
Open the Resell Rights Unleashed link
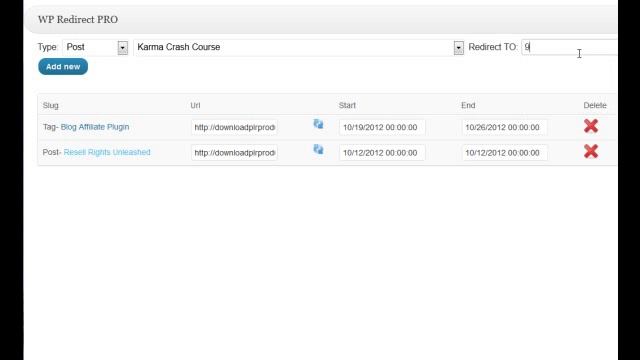coord(107,152)
